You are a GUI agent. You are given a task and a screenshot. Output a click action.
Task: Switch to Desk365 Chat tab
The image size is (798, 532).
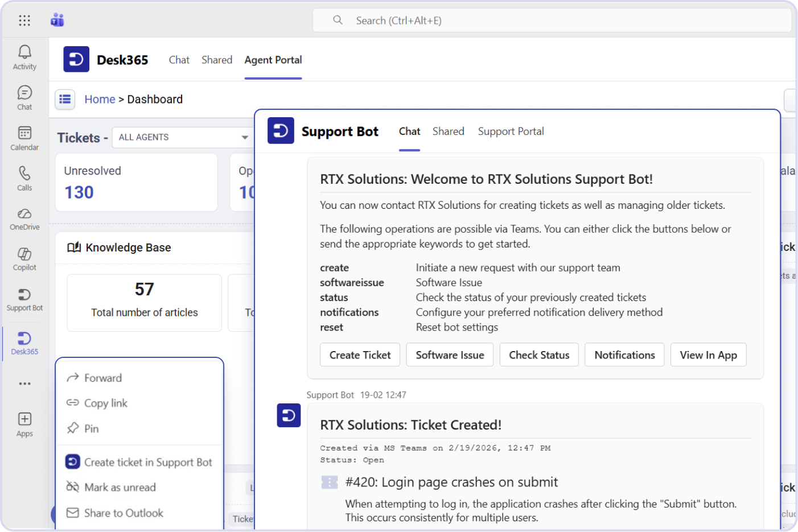(179, 60)
